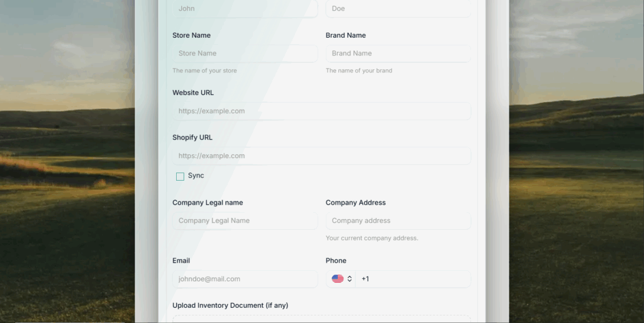Viewport: 644px width, 323px height.
Task: Click the US flag icon in Phone field
Action: [x=338, y=279]
